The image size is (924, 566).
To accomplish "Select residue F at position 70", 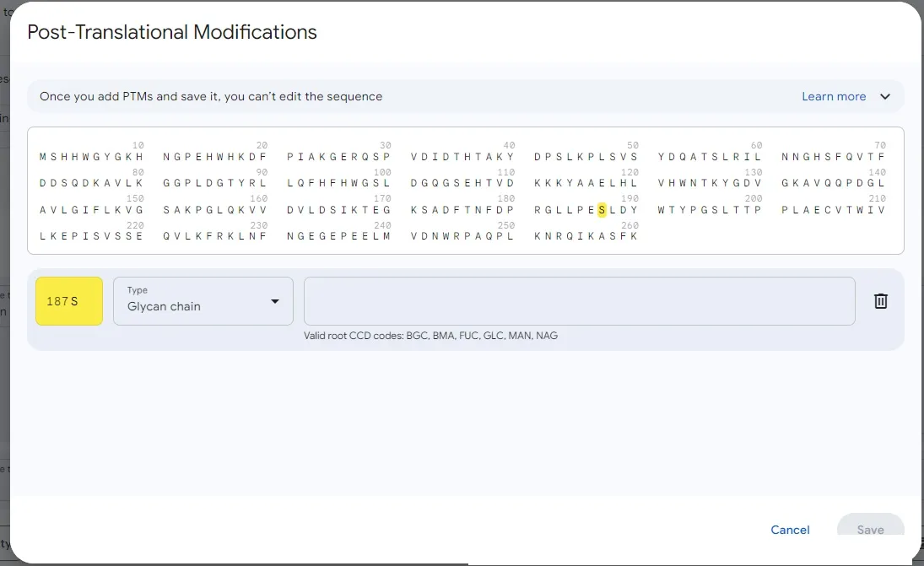I will click(882, 157).
